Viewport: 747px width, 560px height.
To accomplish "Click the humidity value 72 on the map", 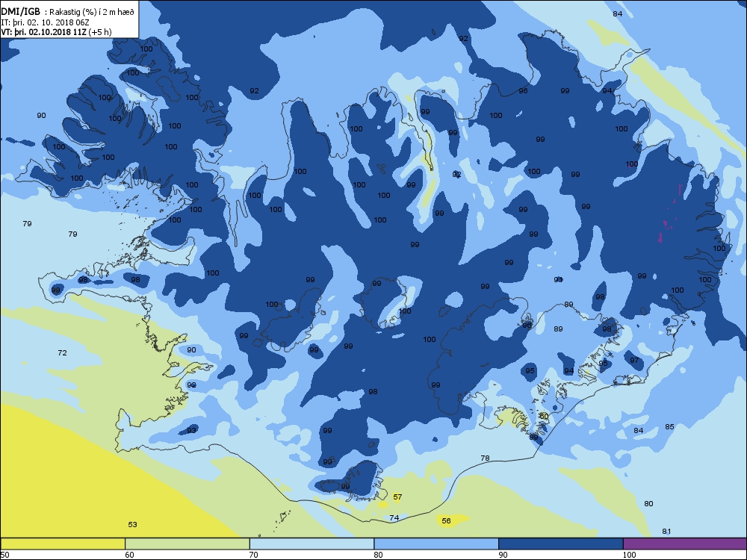I will tap(62, 353).
